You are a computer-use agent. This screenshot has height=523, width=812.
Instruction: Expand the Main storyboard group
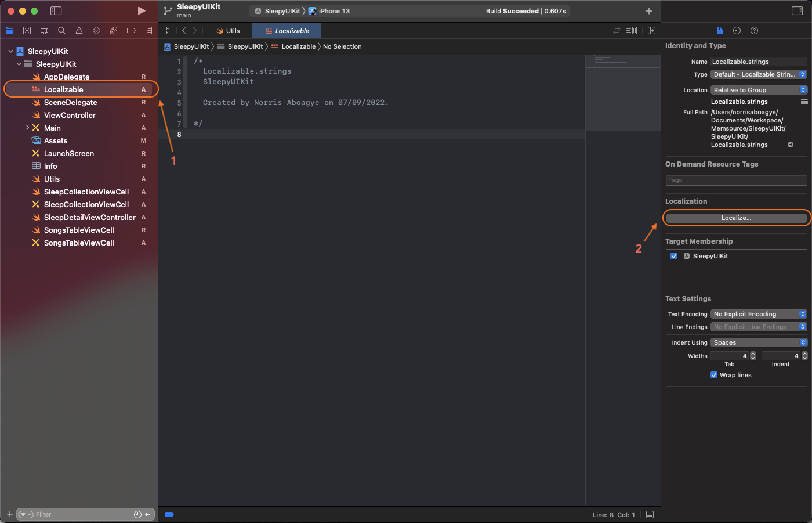coord(27,128)
